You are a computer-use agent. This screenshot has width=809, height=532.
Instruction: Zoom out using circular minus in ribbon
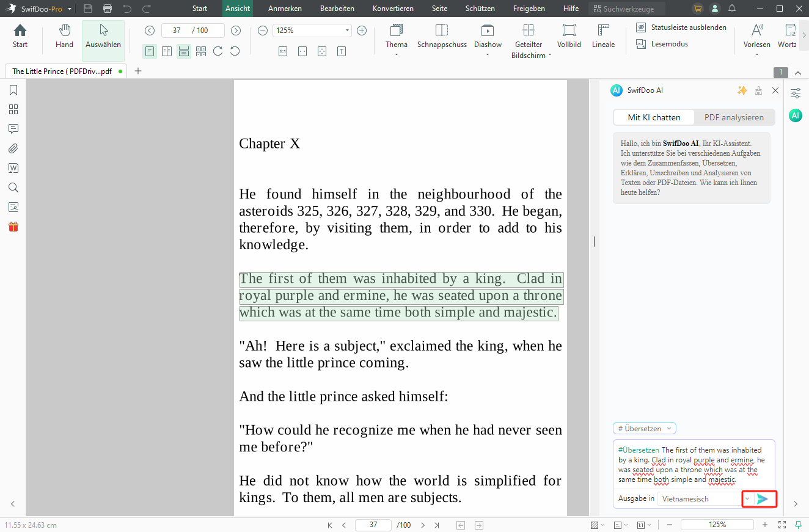[263, 31]
